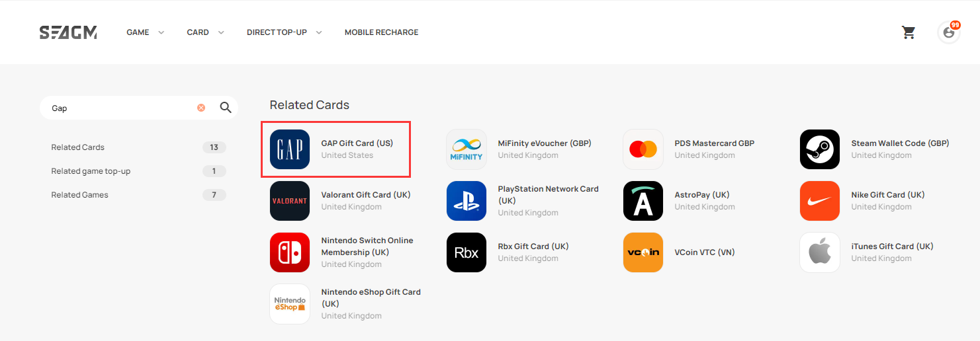This screenshot has height=341, width=980.
Task: Open the DIRECT TOP-UP navigation menu
Action: pos(277,32)
